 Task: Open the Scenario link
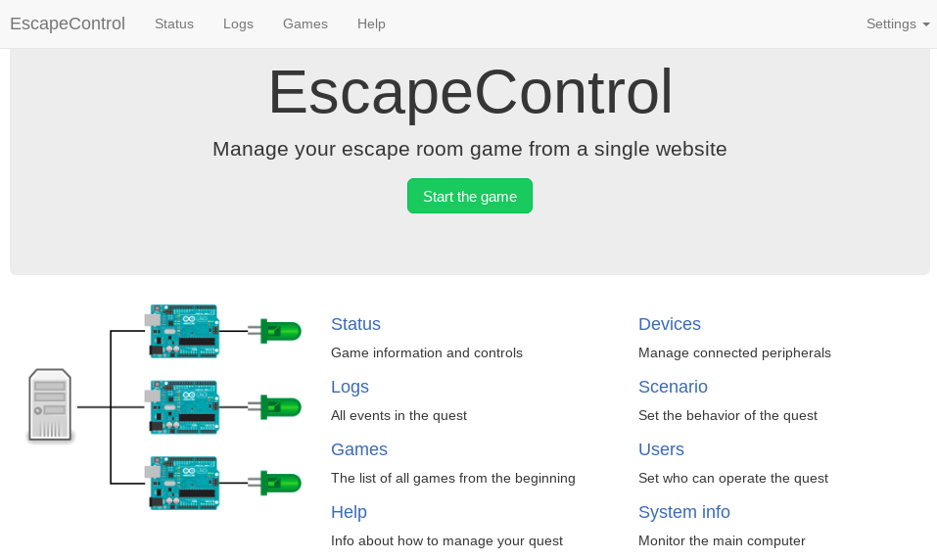point(673,387)
